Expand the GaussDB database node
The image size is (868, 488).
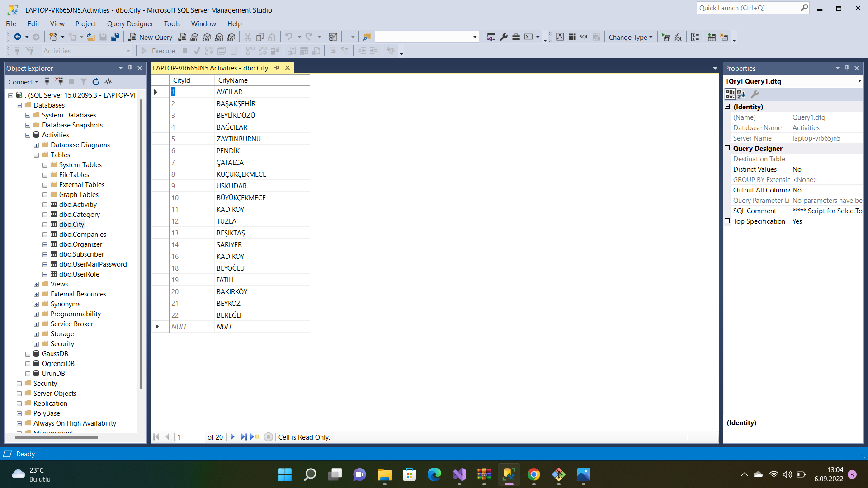pyautogui.click(x=28, y=354)
